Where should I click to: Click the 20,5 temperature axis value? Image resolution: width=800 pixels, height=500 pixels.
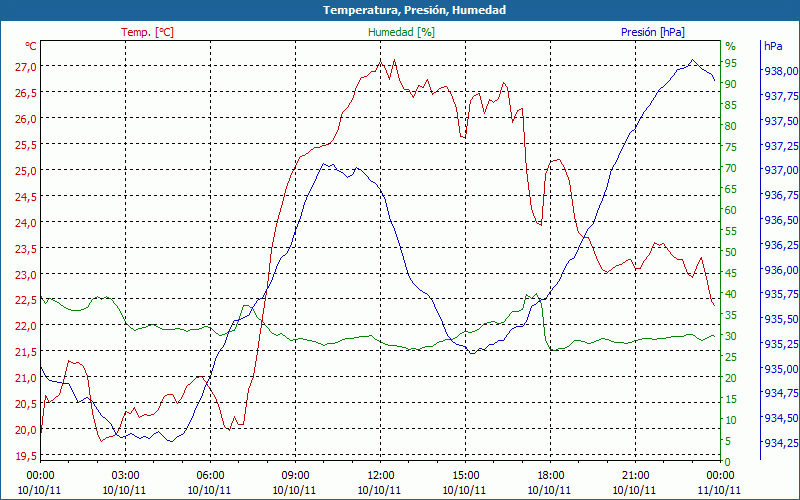pyautogui.click(x=26, y=404)
